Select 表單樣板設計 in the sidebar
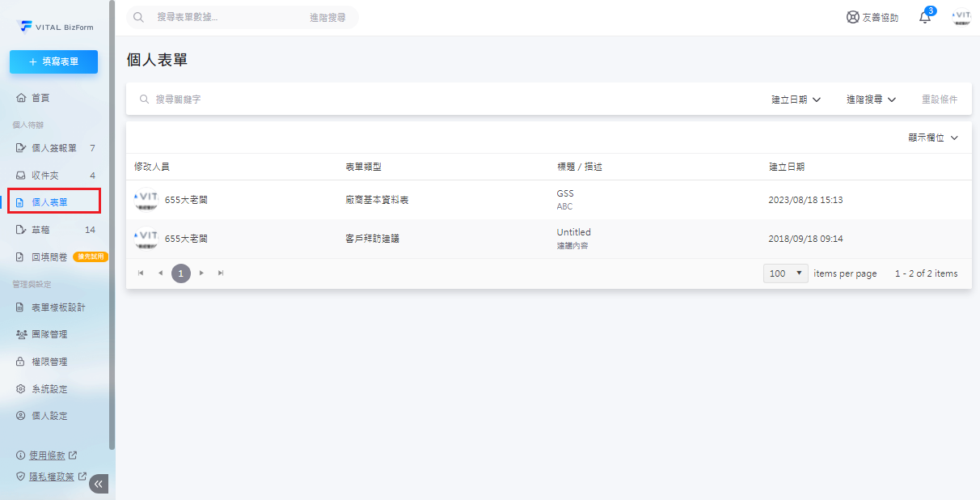Viewport: 980px width, 500px height. (57, 307)
